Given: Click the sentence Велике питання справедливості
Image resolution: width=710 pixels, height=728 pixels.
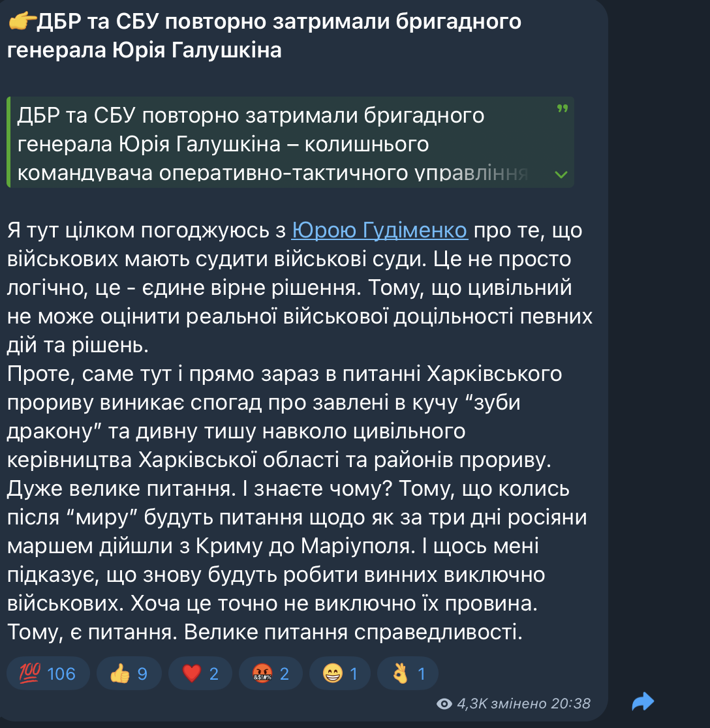Looking at the screenshot, I should pos(354,632).
